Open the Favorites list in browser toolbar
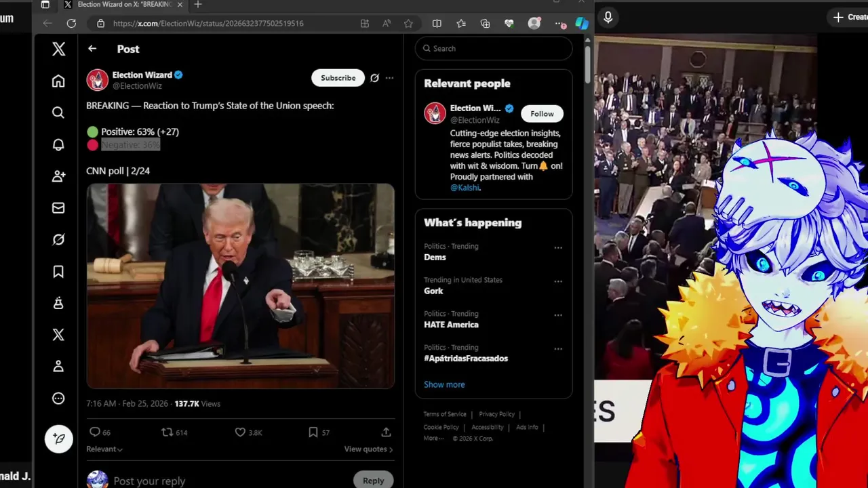 click(461, 23)
